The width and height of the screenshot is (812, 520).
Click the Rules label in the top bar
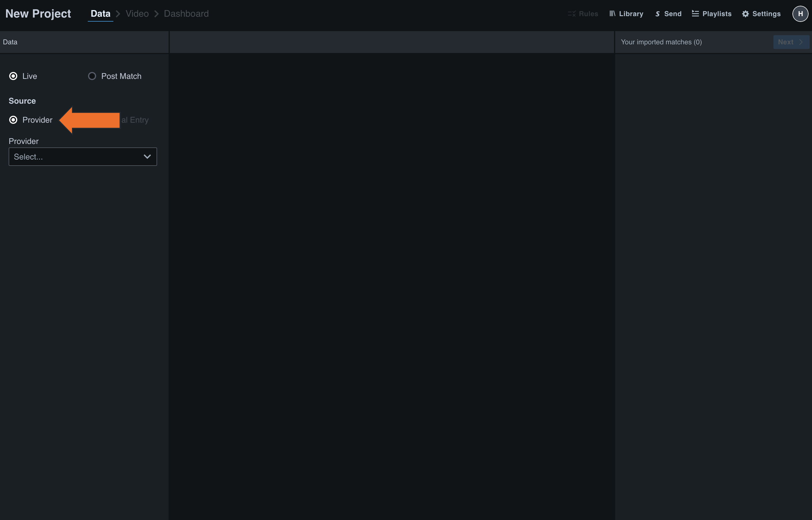588,14
